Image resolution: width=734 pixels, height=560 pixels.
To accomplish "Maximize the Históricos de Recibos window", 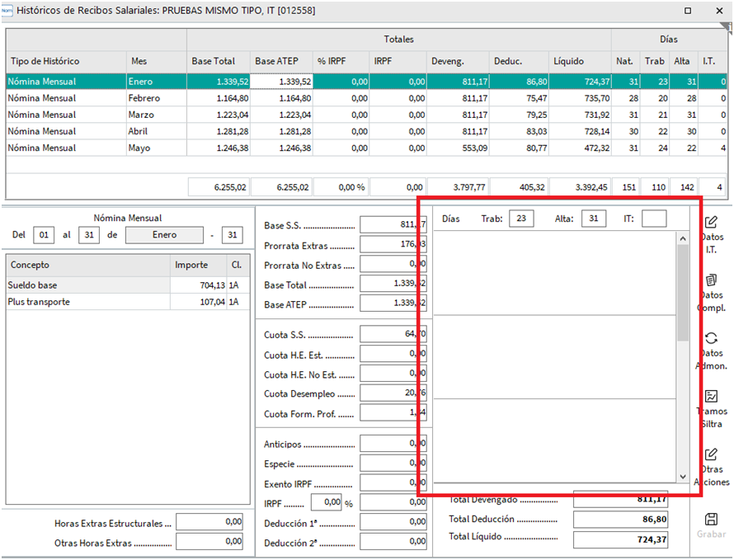I will tap(689, 11).
